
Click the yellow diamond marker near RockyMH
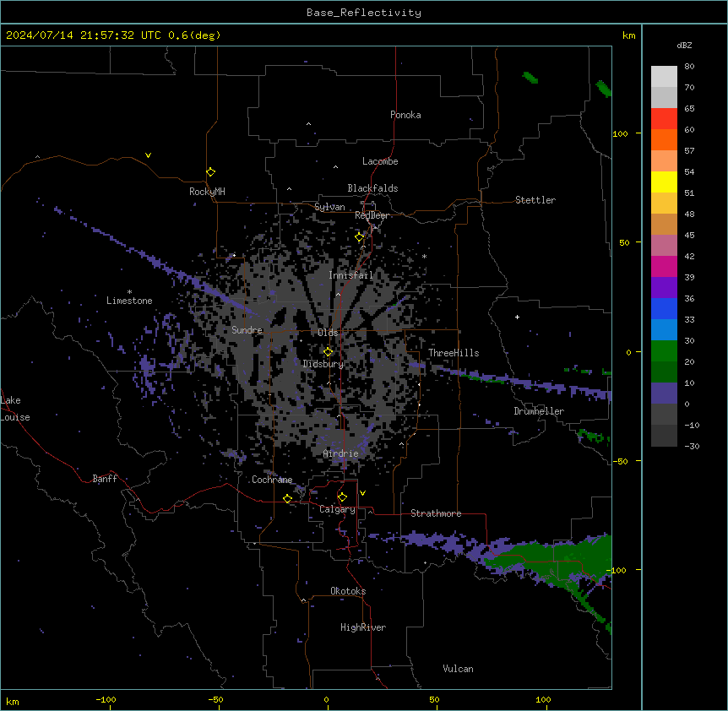tap(211, 172)
